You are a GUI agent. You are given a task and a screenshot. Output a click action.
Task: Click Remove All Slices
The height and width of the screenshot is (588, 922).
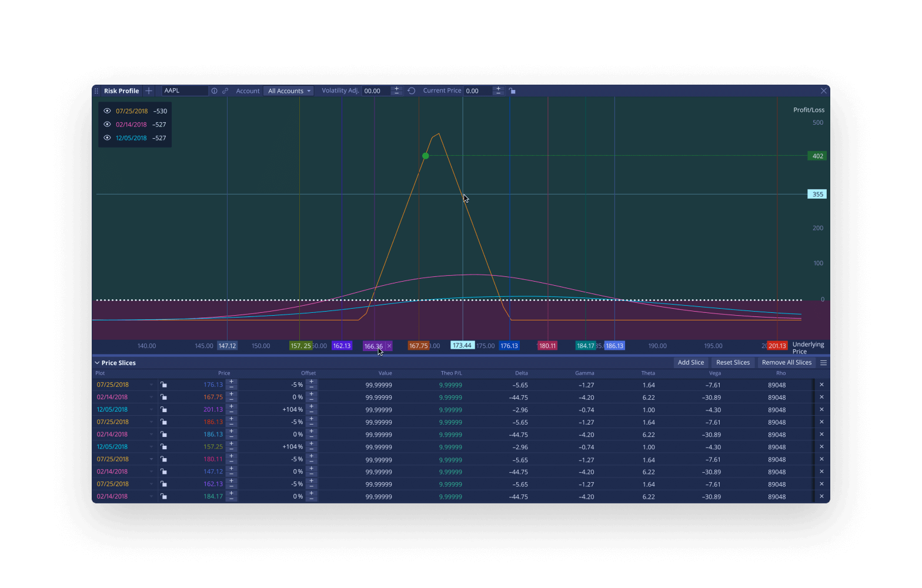[786, 363]
